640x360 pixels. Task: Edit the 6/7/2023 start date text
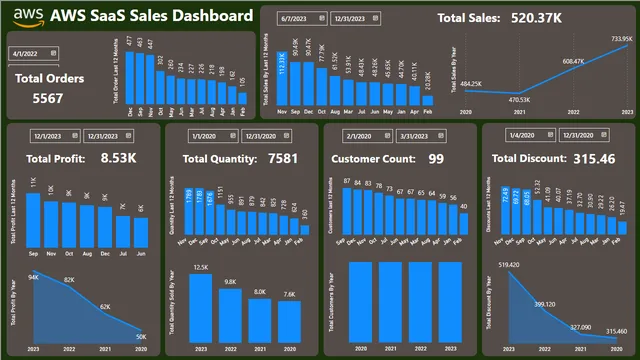(294, 19)
